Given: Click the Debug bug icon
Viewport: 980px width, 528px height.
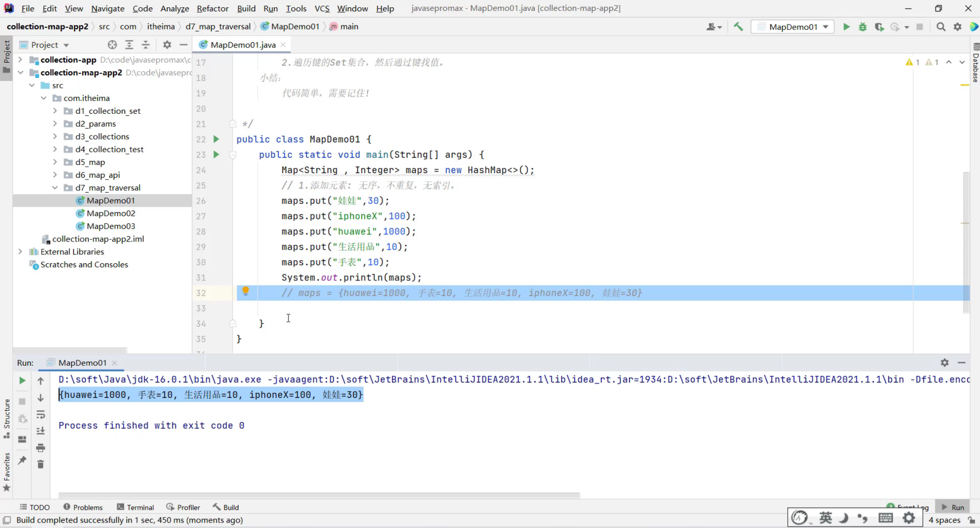Looking at the screenshot, I should point(863,27).
